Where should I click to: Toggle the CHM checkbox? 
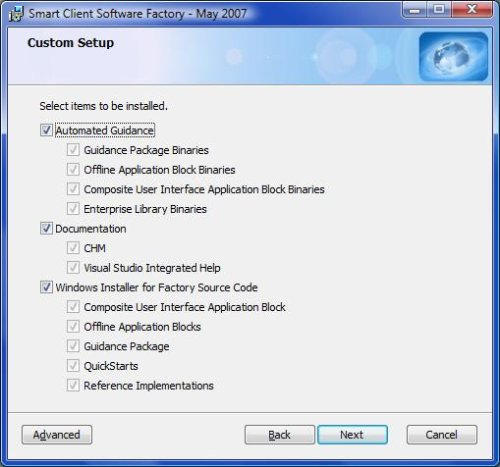(73, 248)
